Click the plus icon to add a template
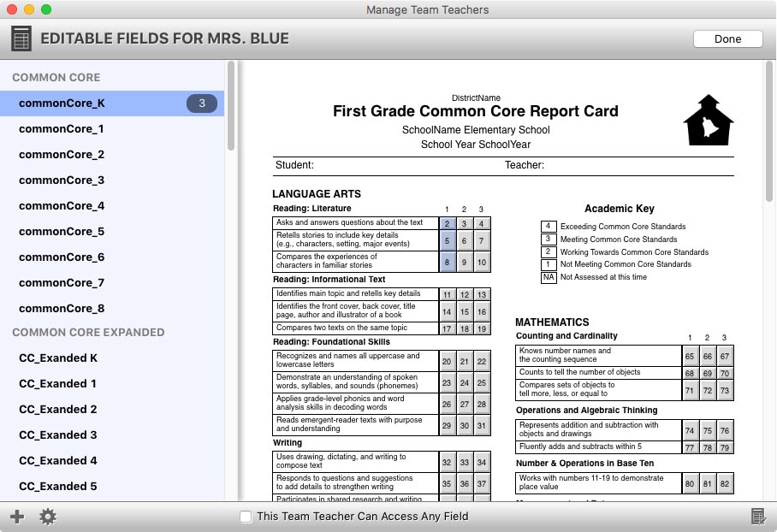Image resolution: width=777 pixels, height=532 pixels. (x=17, y=517)
